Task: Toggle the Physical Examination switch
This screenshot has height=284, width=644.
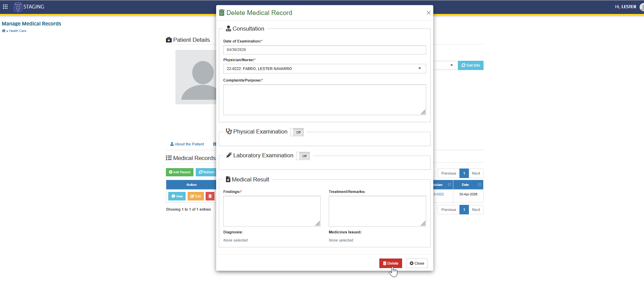Action: click(x=297, y=132)
